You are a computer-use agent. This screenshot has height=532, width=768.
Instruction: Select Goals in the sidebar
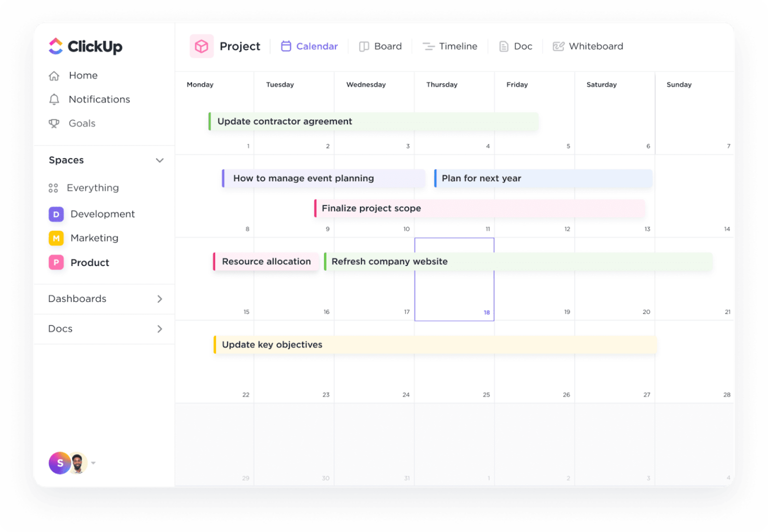[81, 123]
